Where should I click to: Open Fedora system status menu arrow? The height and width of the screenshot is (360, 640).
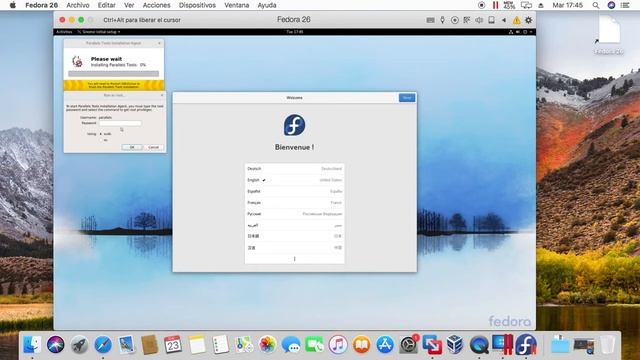(x=531, y=32)
